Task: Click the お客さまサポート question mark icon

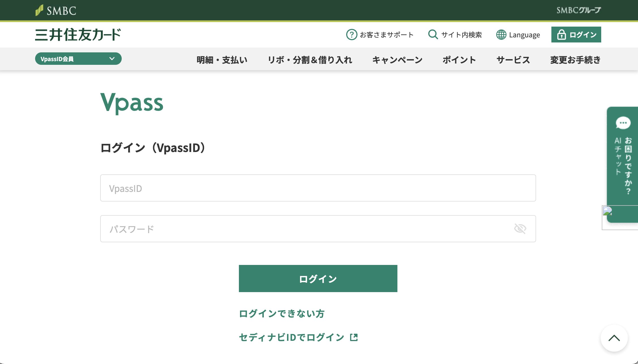Action: [352, 35]
